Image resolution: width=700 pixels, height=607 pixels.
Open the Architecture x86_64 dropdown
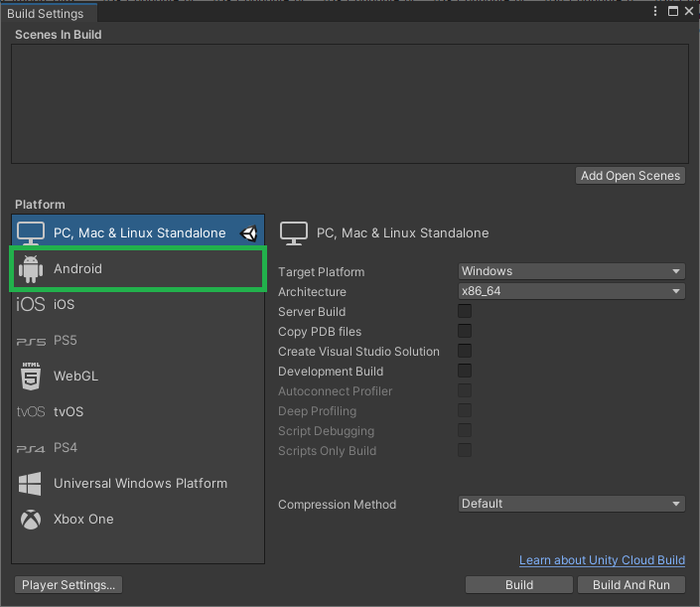coord(572,291)
